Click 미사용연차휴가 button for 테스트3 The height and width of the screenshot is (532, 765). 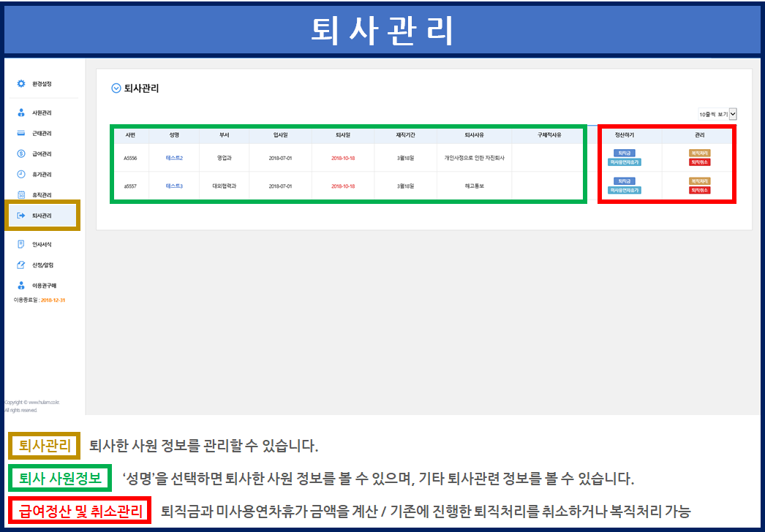coord(624,190)
